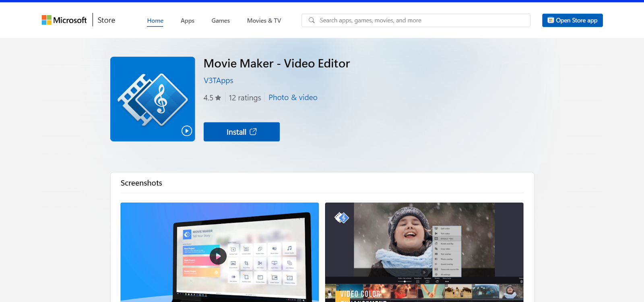
Task: Go to the Apps tab
Action: tap(188, 21)
